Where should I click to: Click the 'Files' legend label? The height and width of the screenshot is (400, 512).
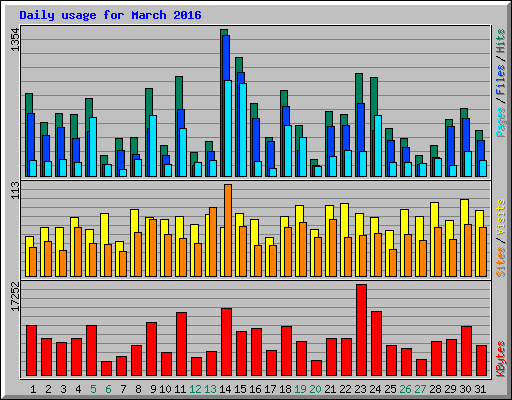pyautogui.click(x=500, y=80)
